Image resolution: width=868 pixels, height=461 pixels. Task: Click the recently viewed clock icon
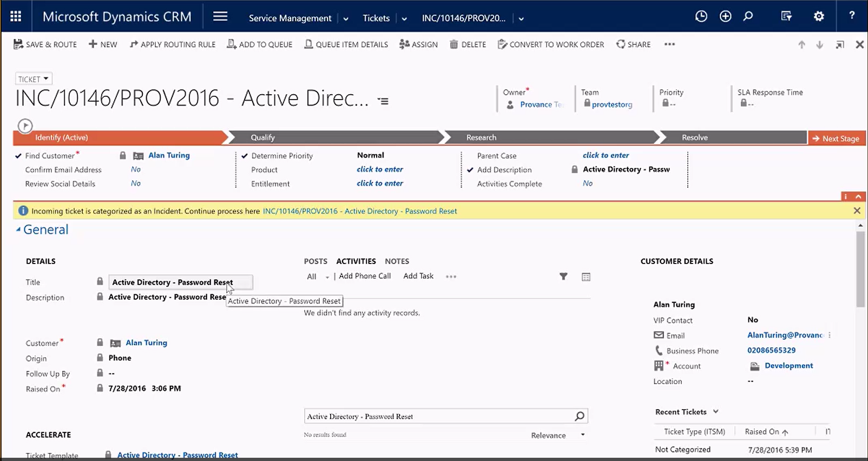(x=701, y=16)
